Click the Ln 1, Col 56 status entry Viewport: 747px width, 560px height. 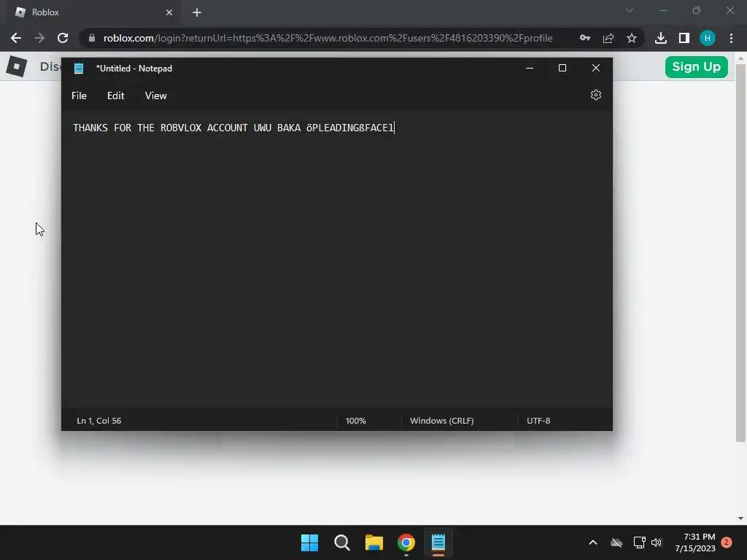[x=99, y=421]
